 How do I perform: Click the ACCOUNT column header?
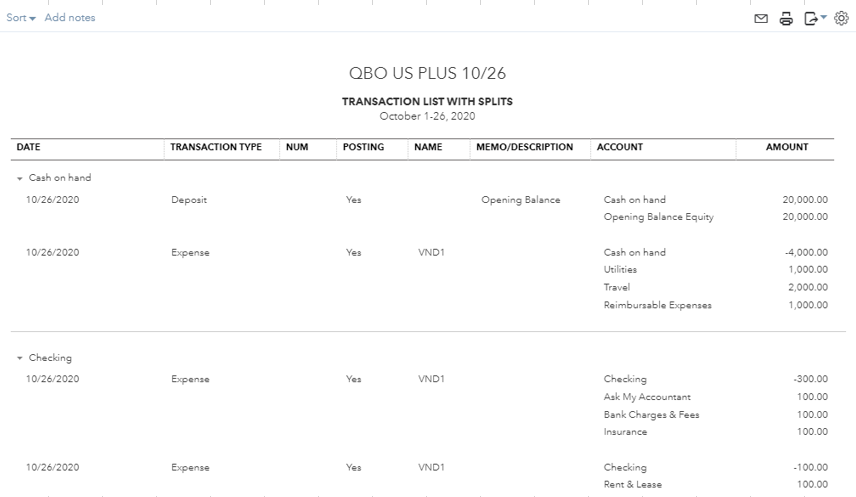point(620,147)
